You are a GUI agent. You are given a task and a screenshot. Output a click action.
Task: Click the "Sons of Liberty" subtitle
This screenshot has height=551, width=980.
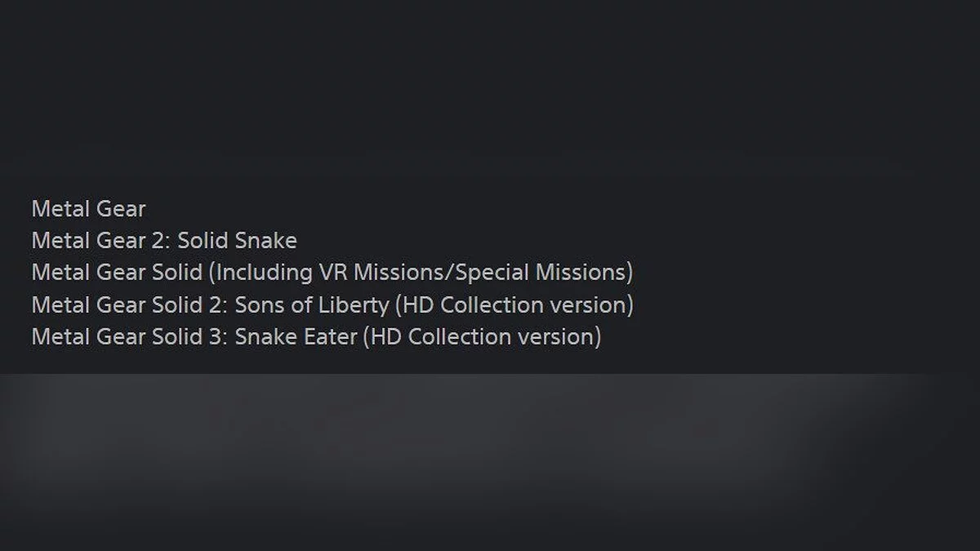click(x=311, y=305)
